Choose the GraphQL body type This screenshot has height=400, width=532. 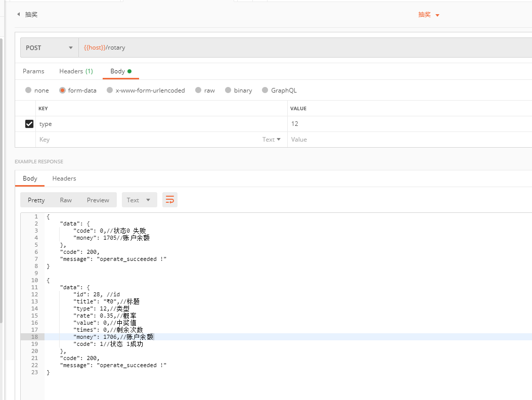pos(264,90)
